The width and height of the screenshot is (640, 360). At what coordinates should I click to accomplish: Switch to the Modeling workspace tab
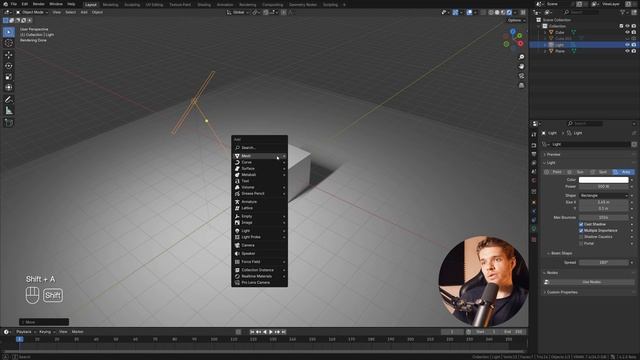(110, 4)
